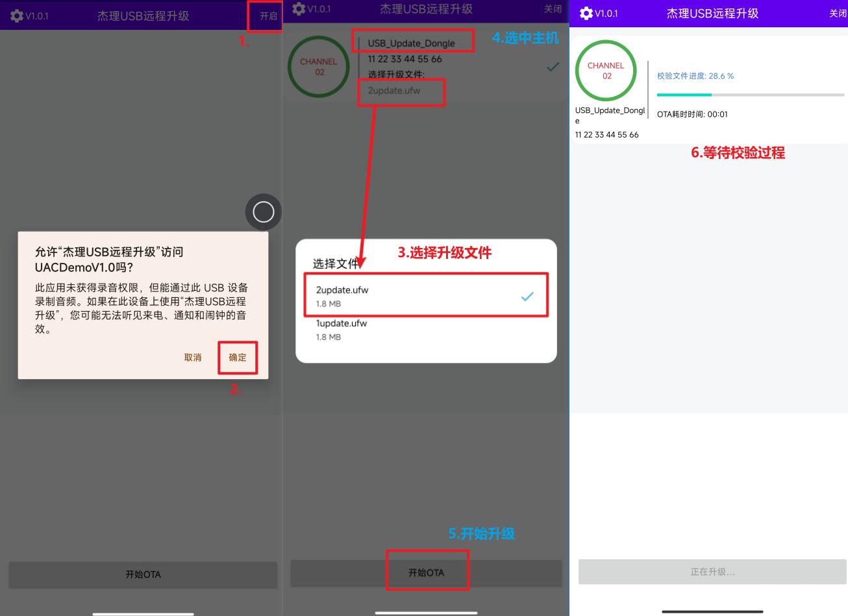848x616 pixels.
Task: Open upgrade file selector showing 2update.ufw
Action: [x=394, y=91]
